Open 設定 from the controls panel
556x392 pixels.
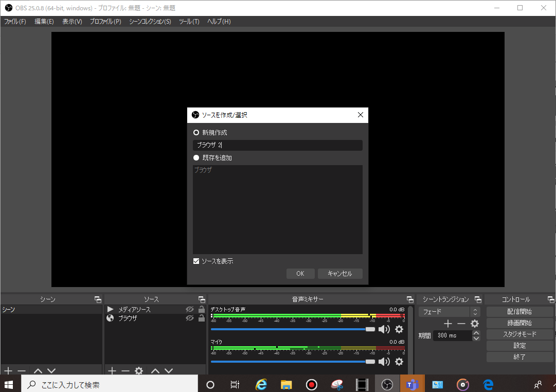coord(519,346)
